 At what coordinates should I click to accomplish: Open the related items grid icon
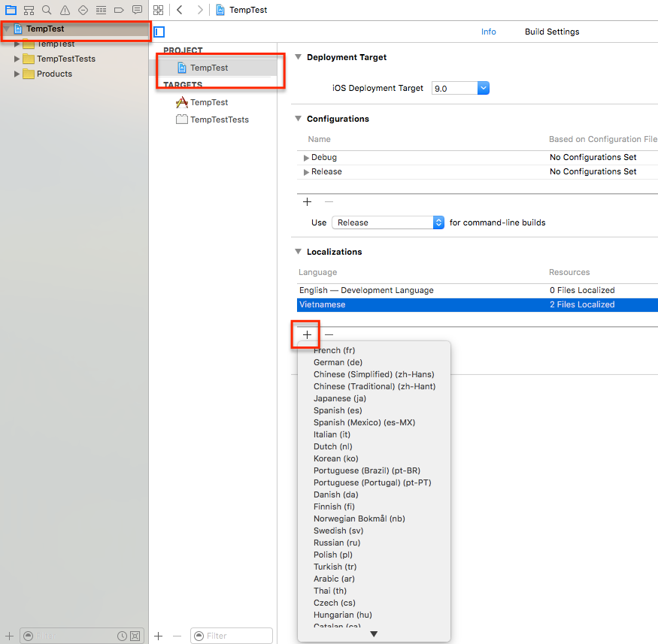[x=158, y=10]
